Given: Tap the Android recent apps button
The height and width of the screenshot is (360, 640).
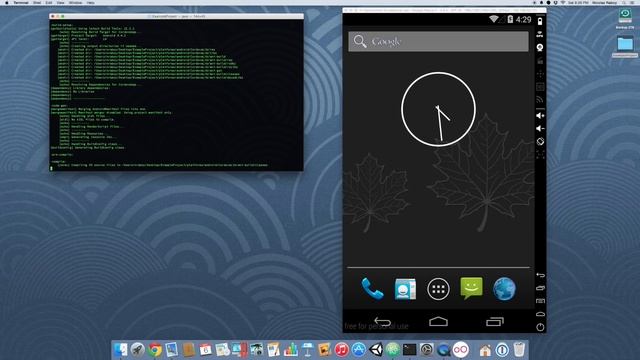Looking at the screenshot, I should (x=495, y=322).
